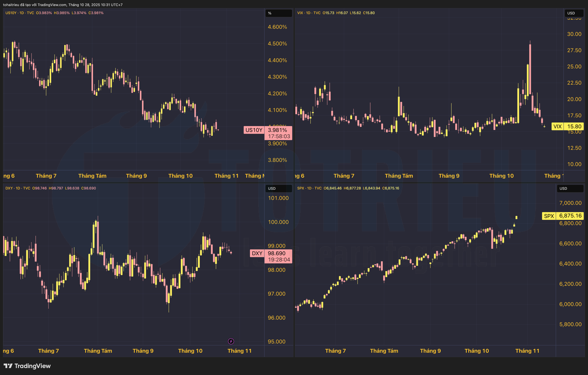Click the TradingView logo at bottom left
Image resolution: width=588 pixels, height=375 pixels.
click(x=27, y=366)
